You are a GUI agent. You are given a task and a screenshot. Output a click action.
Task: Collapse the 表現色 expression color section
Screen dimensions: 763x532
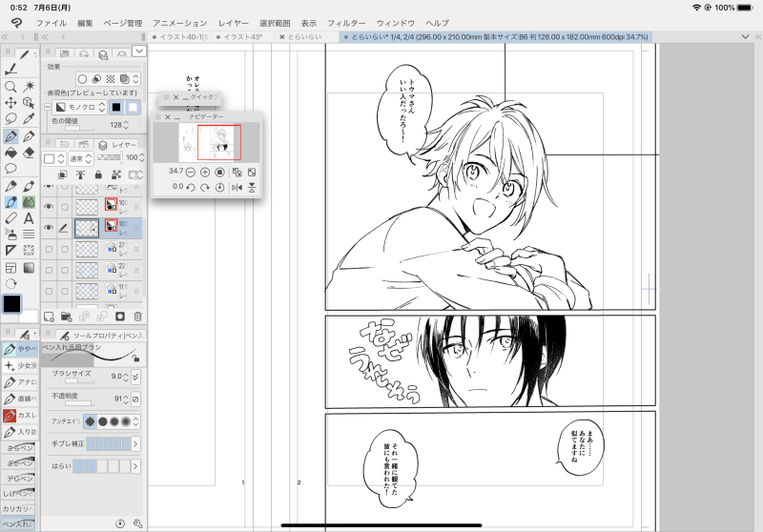tap(48, 107)
